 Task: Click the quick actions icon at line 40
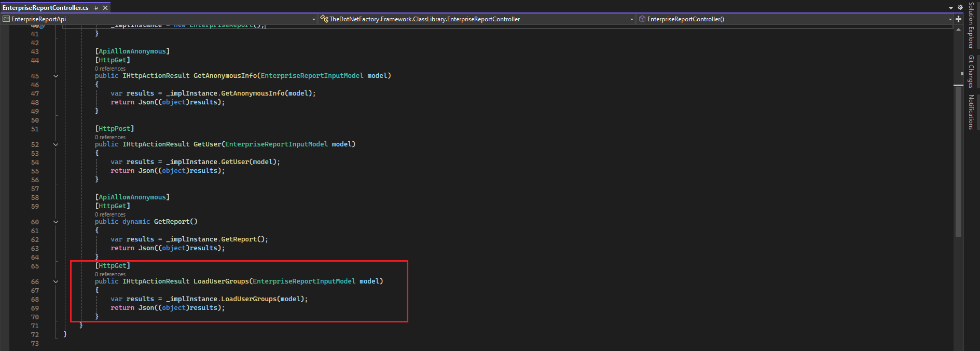(42, 26)
